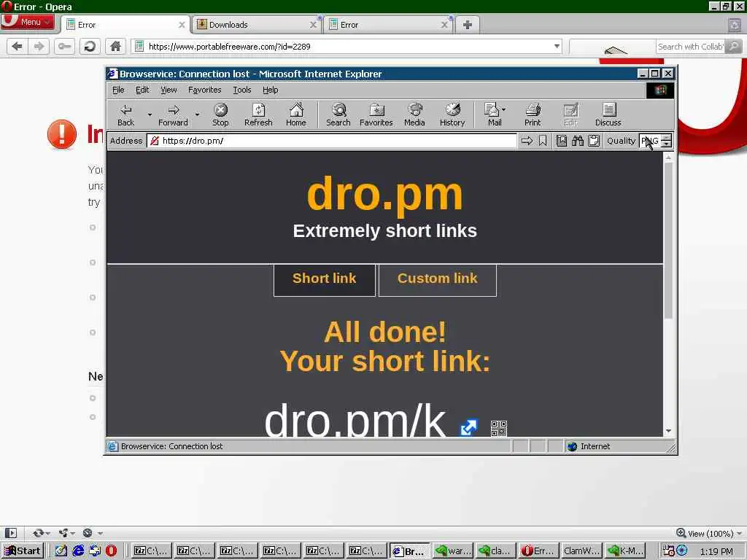Open the Help menu in Internet Explorer

pos(270,90)
